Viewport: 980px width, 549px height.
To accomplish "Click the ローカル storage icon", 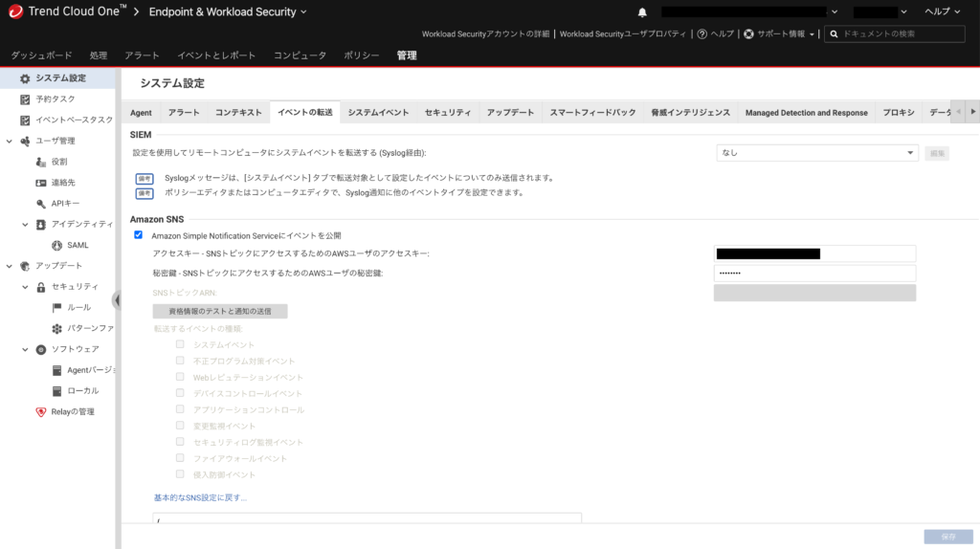I will click(56, 391).
